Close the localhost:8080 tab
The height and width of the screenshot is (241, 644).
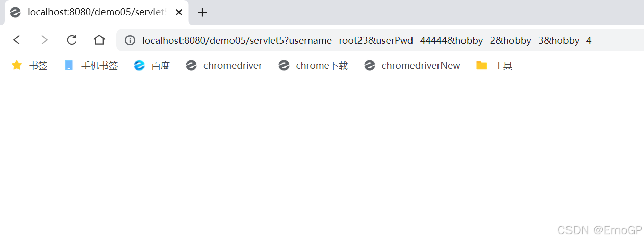pyautogui.click(x=179, y=12)
